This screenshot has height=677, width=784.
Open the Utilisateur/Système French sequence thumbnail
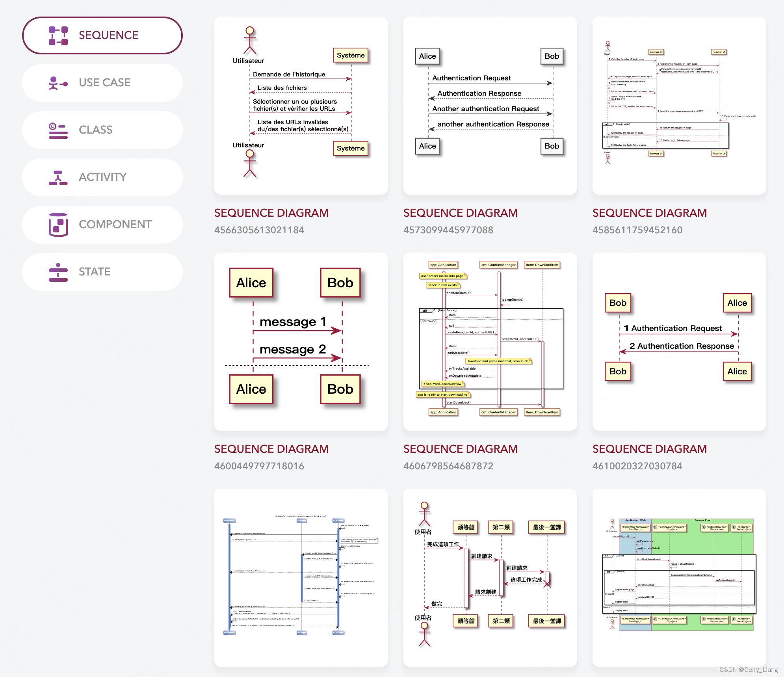[x=301, y=105]
